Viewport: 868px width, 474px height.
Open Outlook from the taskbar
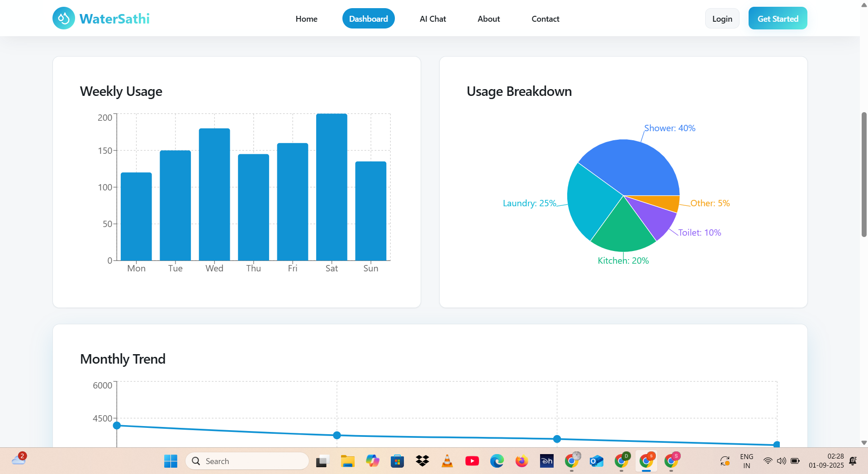pyautogui.click(x=596, y=461)
